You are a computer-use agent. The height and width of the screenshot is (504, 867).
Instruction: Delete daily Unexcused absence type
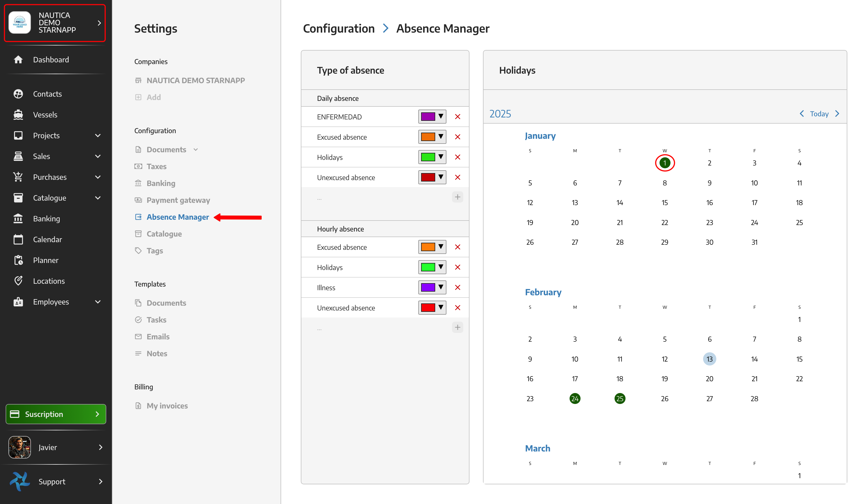pyautogui.click(x=458, y=177)
